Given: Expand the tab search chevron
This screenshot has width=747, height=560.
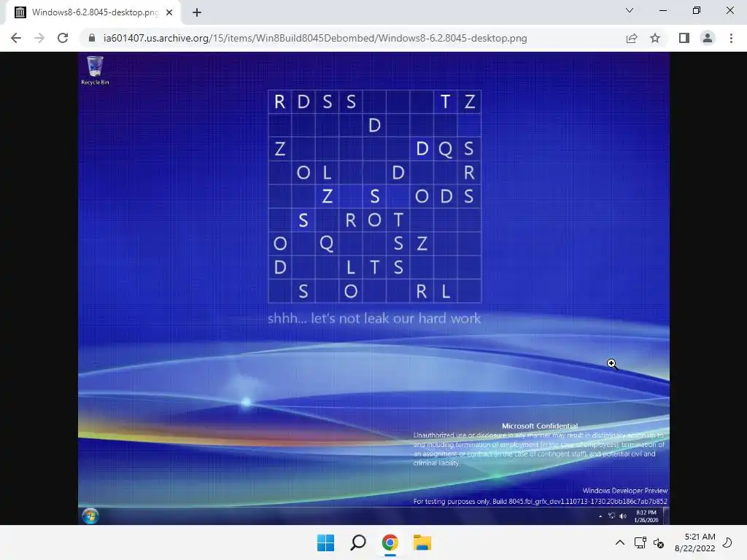Looking at the screenshot, I should click(630, 10).
